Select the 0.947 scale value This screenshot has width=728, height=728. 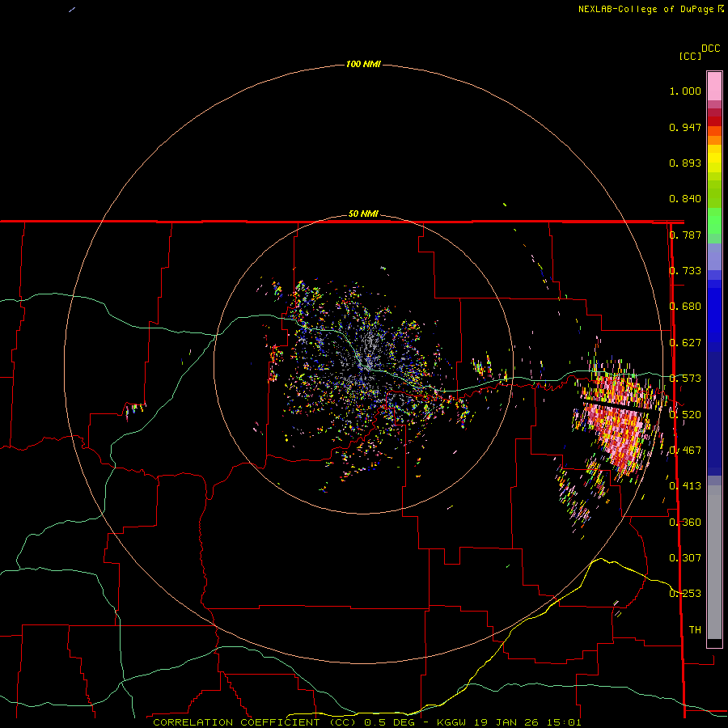tap(685, 127)
